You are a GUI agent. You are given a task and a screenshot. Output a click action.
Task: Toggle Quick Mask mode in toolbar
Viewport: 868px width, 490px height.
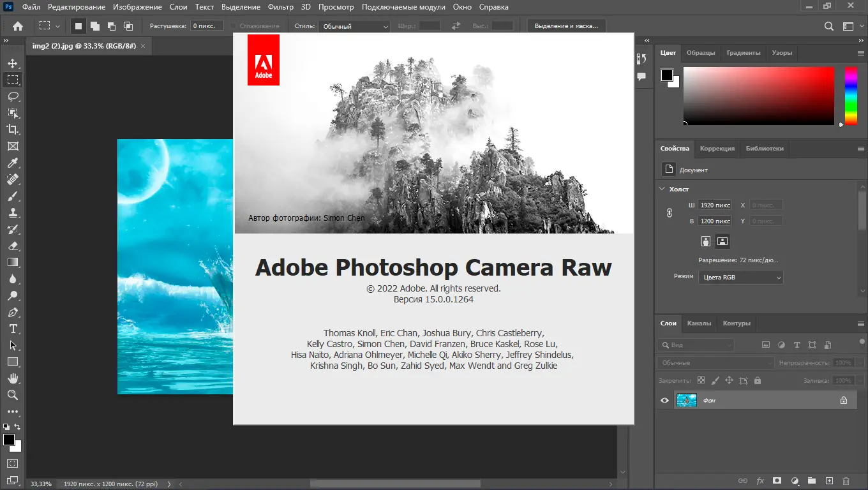(13, 463)
